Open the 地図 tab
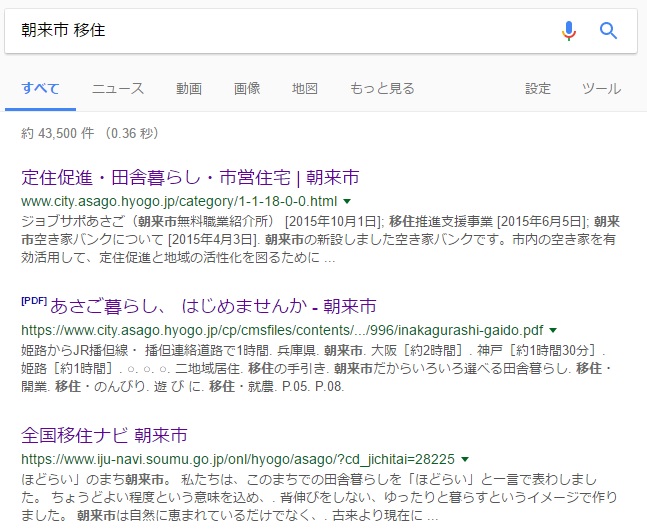 305,89
